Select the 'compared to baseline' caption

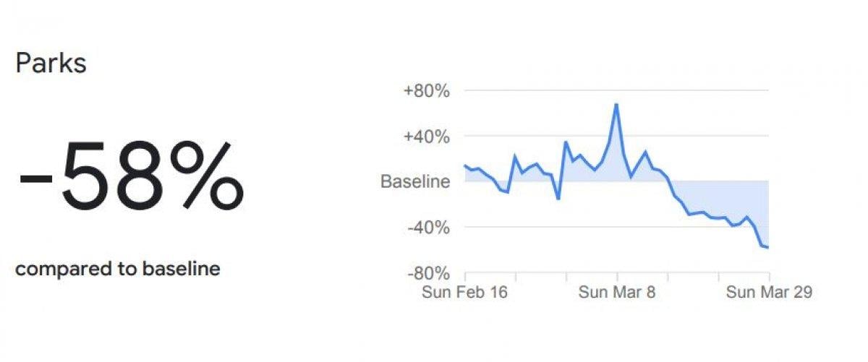click(117, 270)
